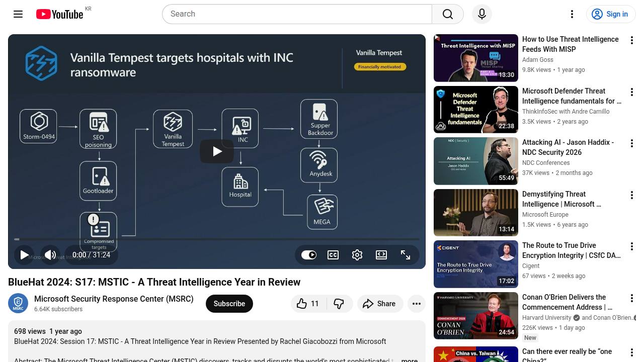Switch to theater mode
Image resolution: width=644 pixels, height=362 pixels.
click(381, 255)
